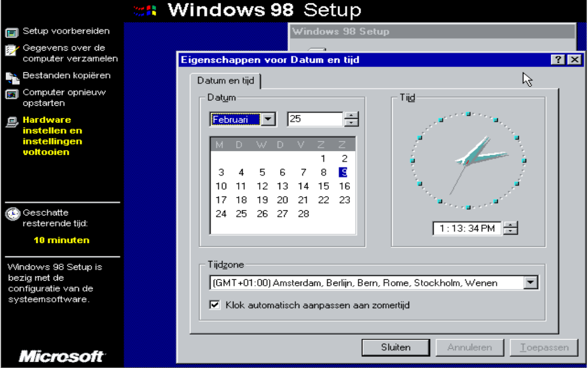This screenshot has height=368, width=588.
Task: Click the Annuleren button
Action: 470,348
